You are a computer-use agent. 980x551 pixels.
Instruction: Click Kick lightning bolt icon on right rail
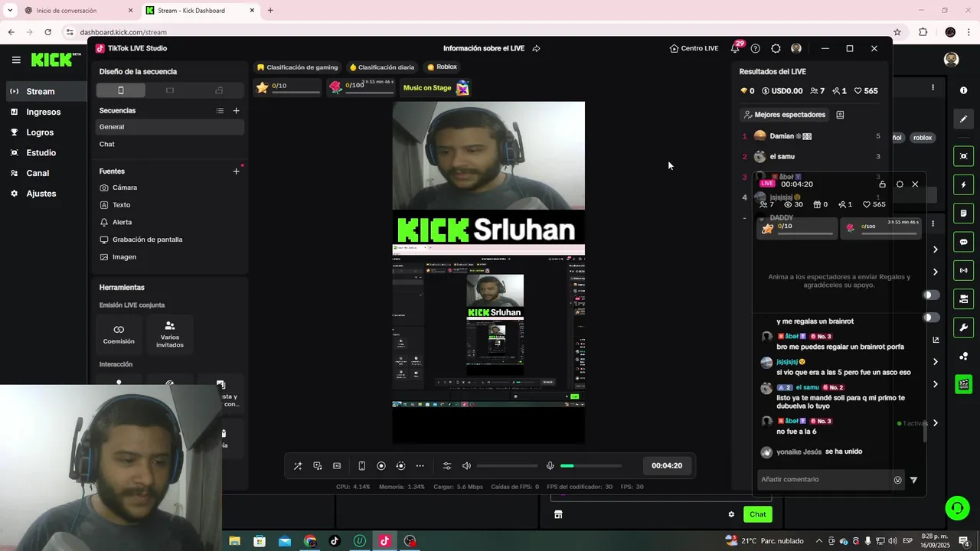click(963, 184)
